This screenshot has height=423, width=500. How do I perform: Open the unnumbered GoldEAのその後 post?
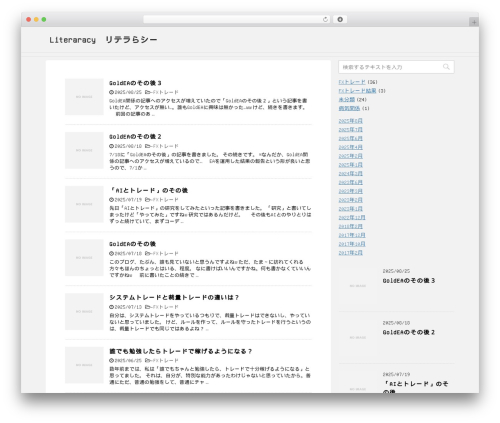click(132, 244)
